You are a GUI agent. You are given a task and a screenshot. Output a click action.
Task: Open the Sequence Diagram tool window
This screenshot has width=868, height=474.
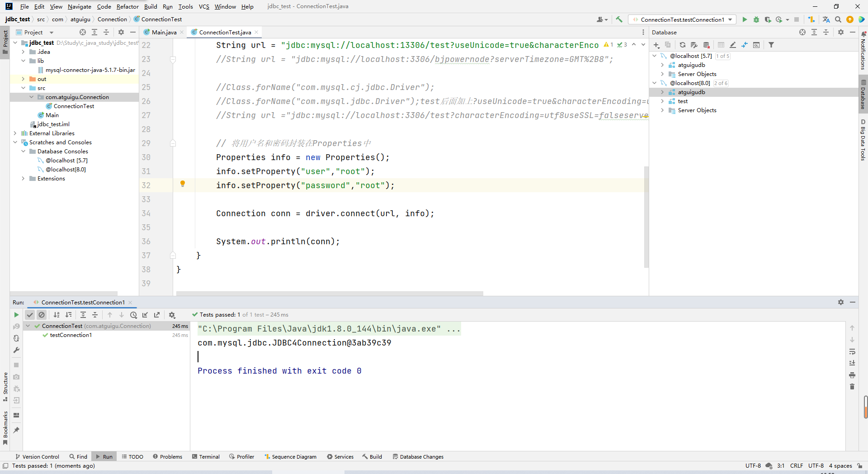point(290,457)
